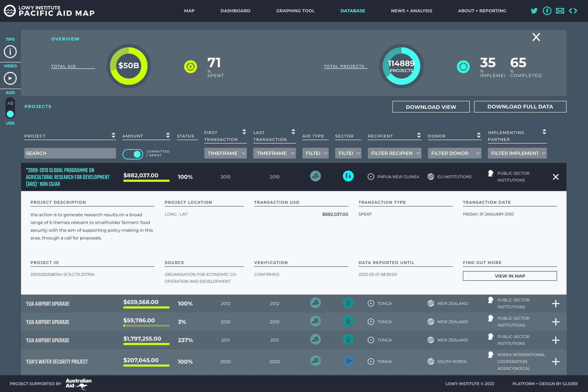Screen dimensions: 588x392
Task: Click the View in Map button
Action: (x=510, y=276)
